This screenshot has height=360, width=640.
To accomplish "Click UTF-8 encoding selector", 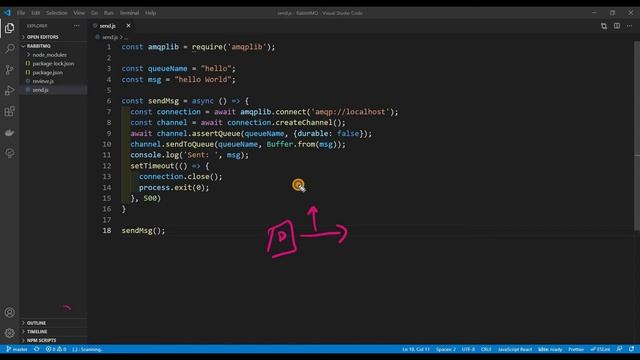I will (468, 349).
